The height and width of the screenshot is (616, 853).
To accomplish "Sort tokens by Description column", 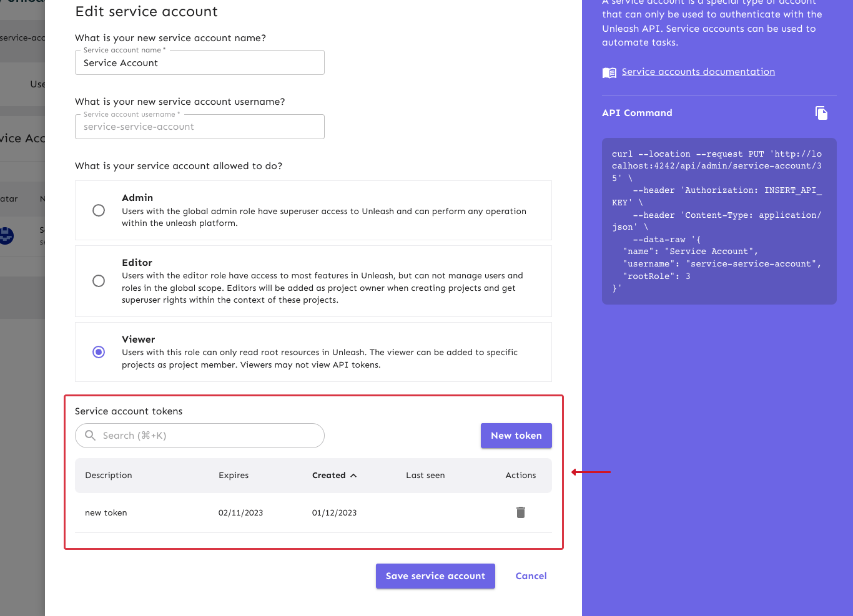I will tap(109, 476).
